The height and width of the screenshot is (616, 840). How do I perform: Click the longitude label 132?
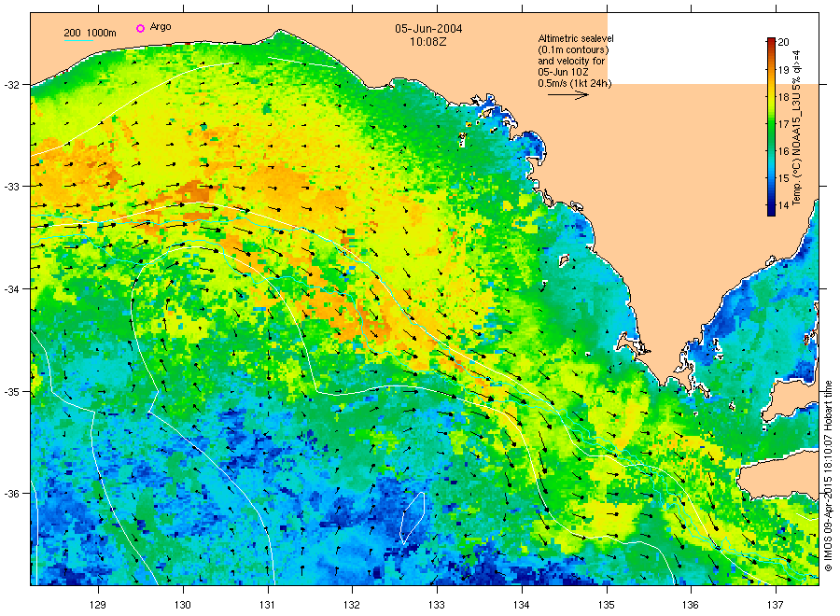click(x=352, y=606)
